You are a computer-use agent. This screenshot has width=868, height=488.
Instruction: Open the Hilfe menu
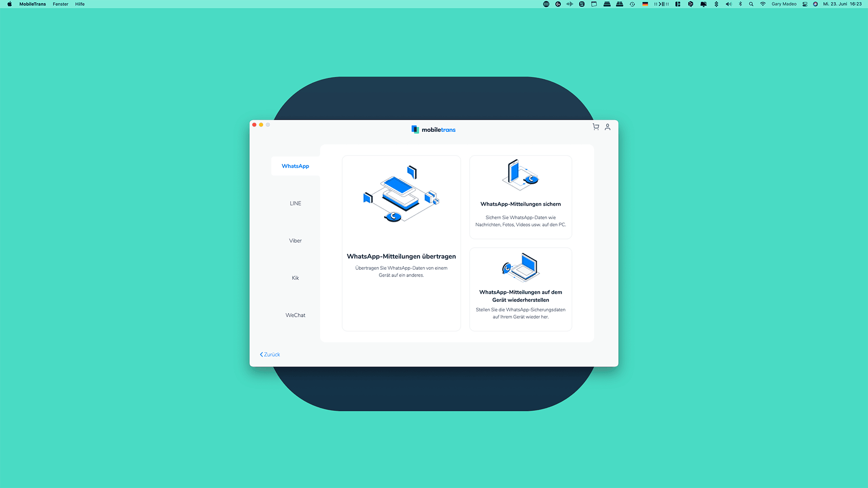point(80,4)
